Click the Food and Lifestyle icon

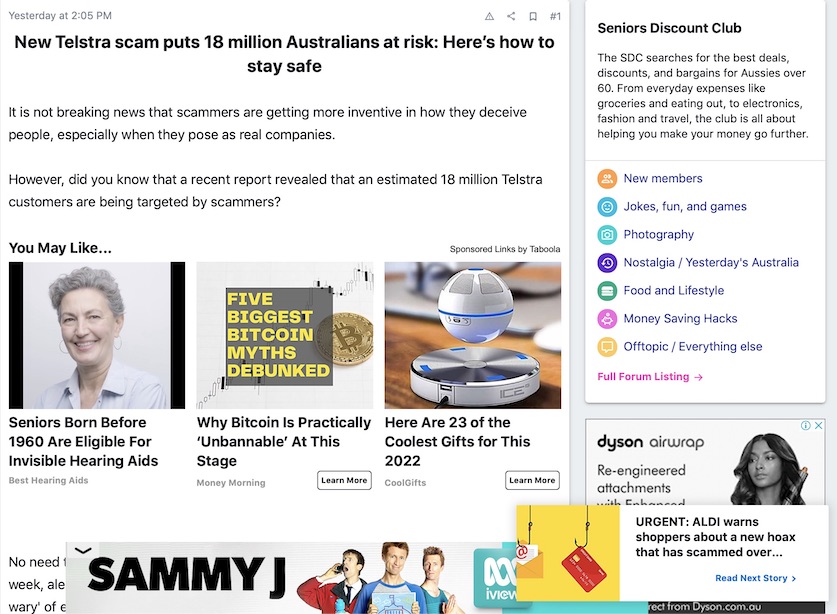point(607,291)
